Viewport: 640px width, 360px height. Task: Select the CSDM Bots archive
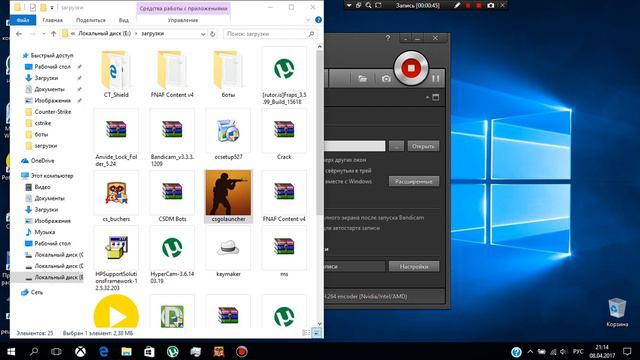172,197
